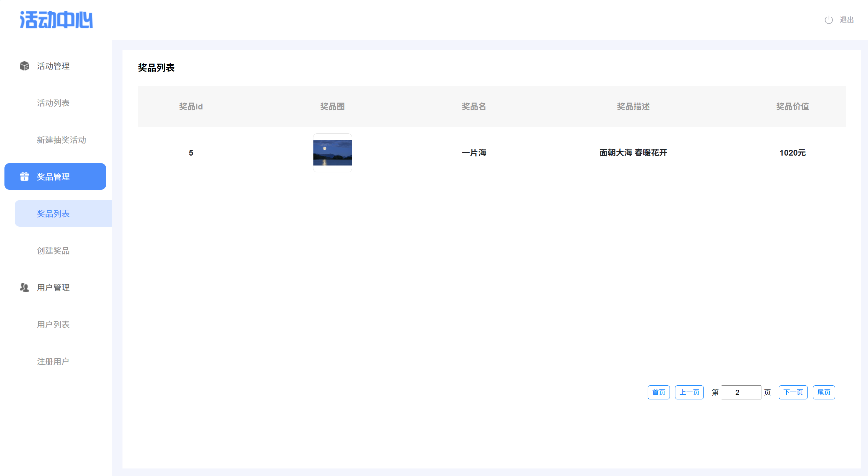
Task: Click the users icon for 用户管理
Action: (x=24, y=288)
